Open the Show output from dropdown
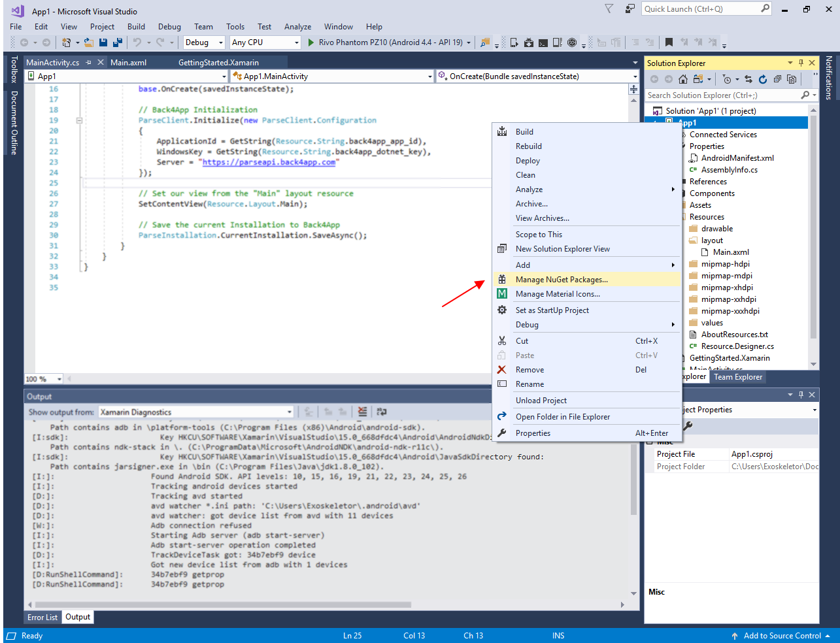This screenshot has width=840, height=643. coord(196,412)
